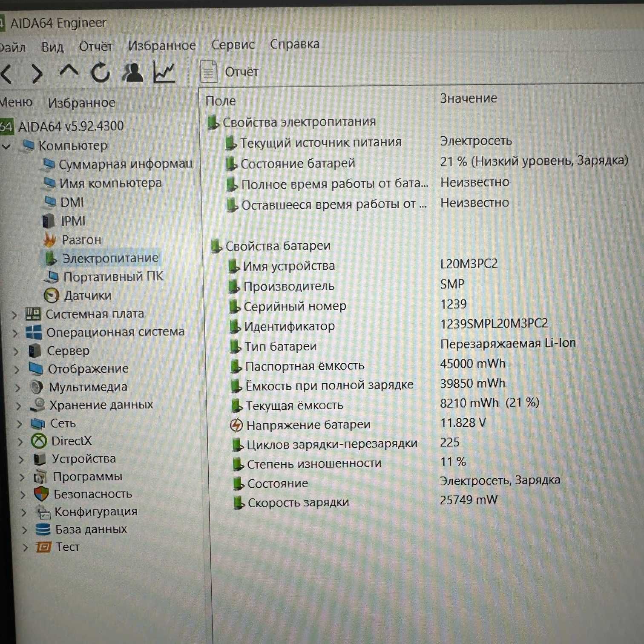The width and height of the screenshot is (644, 644).
Task: Expand the Устройства node
Action: click(21, 460)
